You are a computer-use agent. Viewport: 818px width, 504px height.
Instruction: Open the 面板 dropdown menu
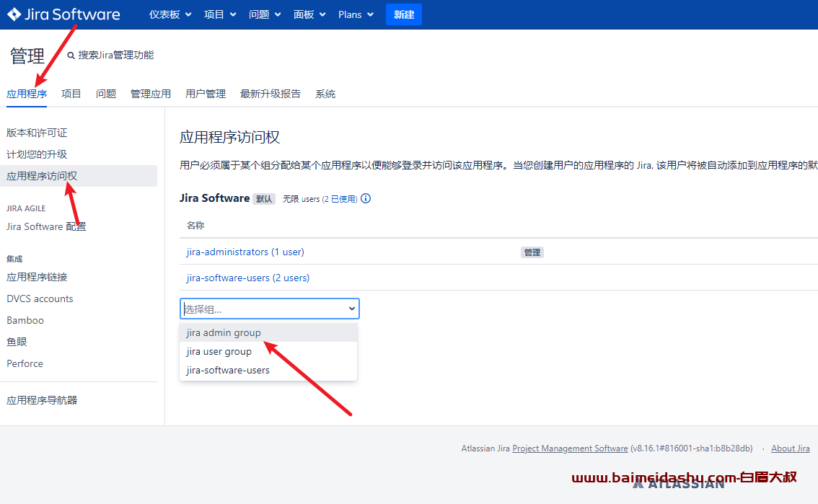tap(309, 14)
